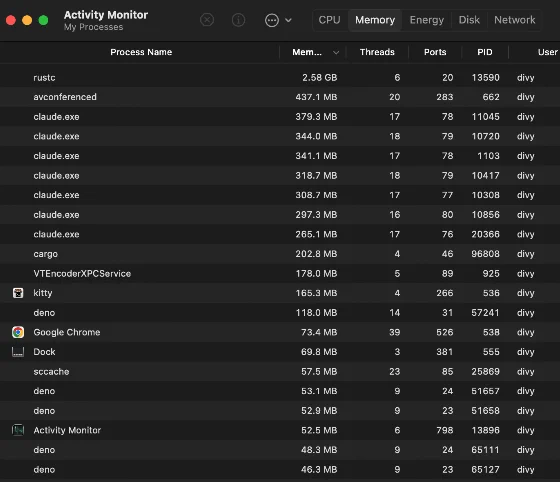Sort by PID column header

485,52
